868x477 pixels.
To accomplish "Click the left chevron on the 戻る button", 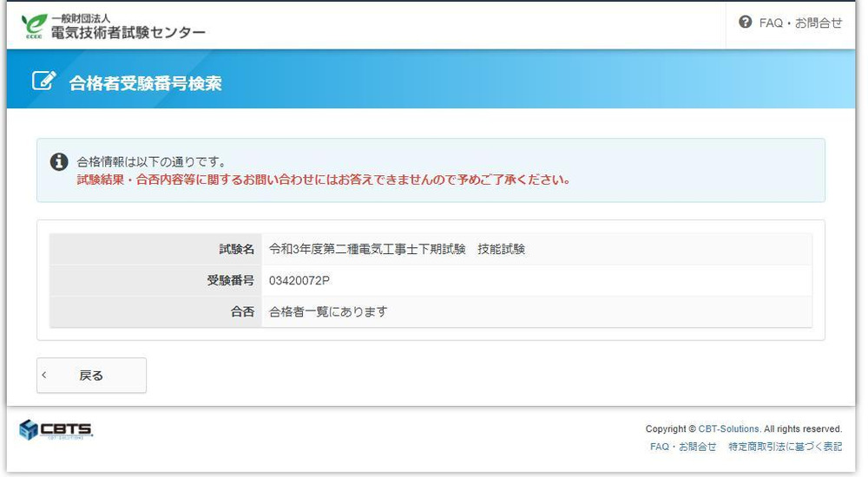I will (45, 376).
